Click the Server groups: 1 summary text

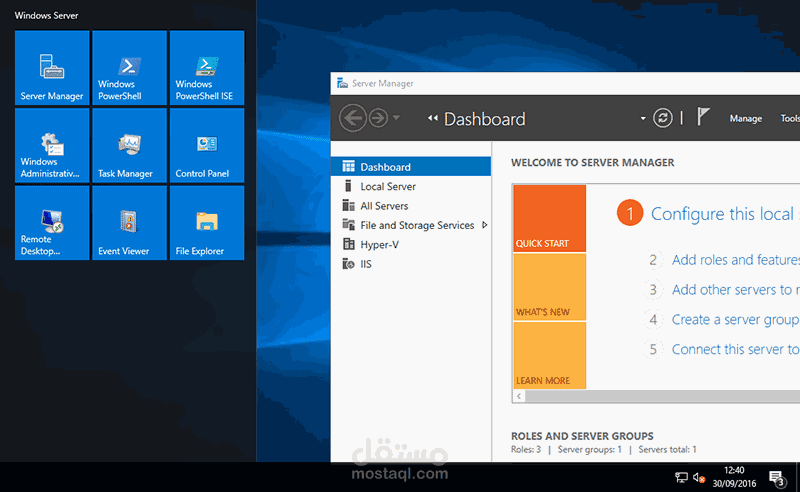590,450
